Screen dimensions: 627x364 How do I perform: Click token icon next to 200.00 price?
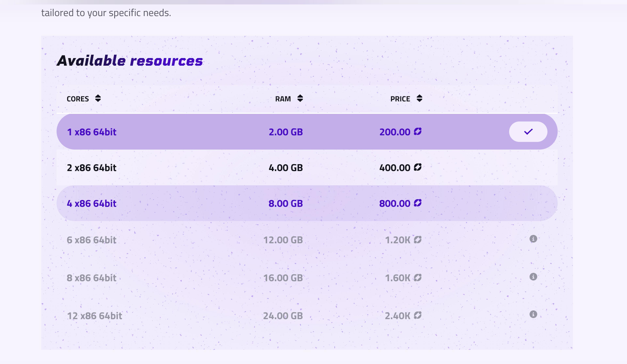[x=418, y=132]
